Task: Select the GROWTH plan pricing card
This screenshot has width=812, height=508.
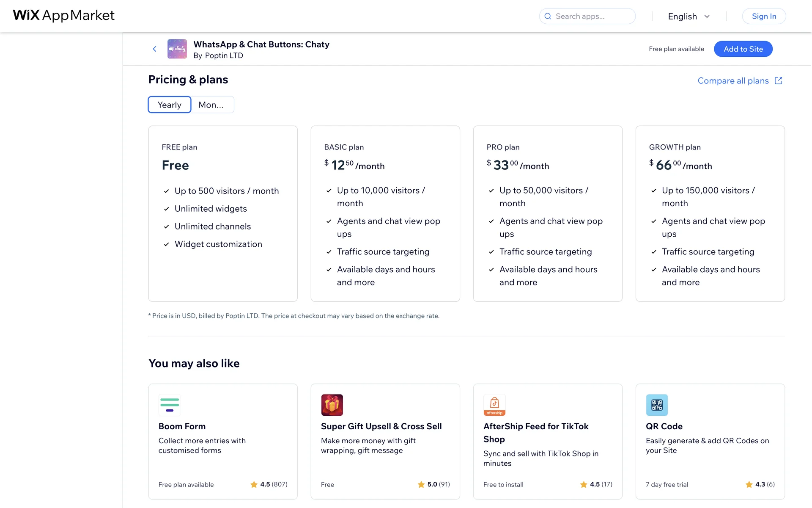Action: tap(710, 213)
